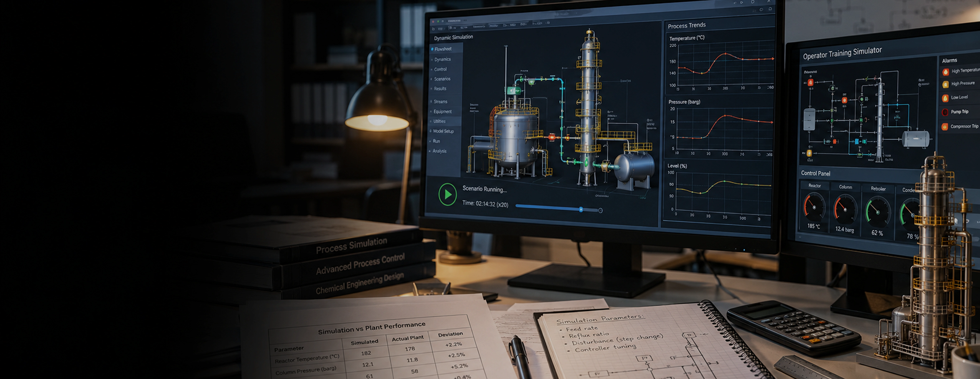Click the reactor vessel in the flowsheet

point(516,139)
